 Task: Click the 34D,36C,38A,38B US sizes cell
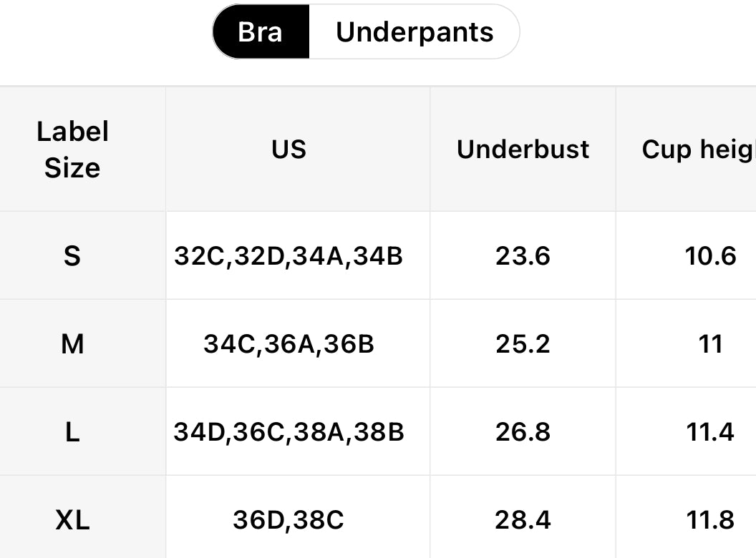click(289, 432)
